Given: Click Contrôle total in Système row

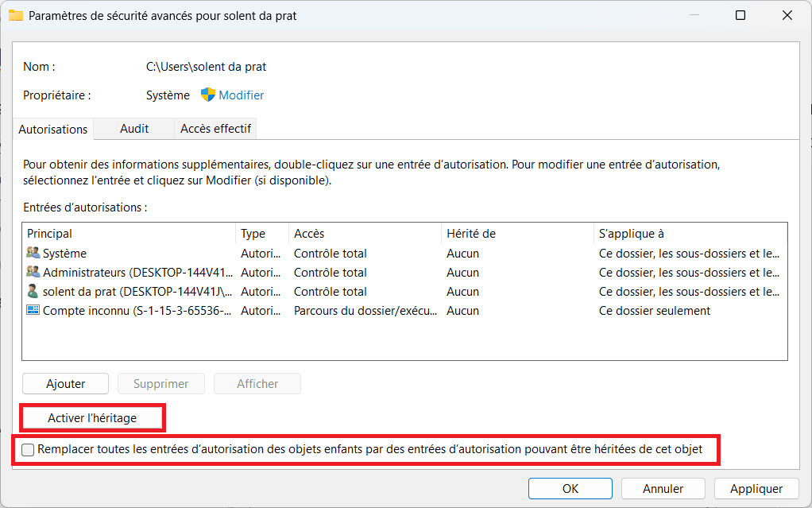Looking at the screenshot, I should pyautogui.click(x=331, y=254).
